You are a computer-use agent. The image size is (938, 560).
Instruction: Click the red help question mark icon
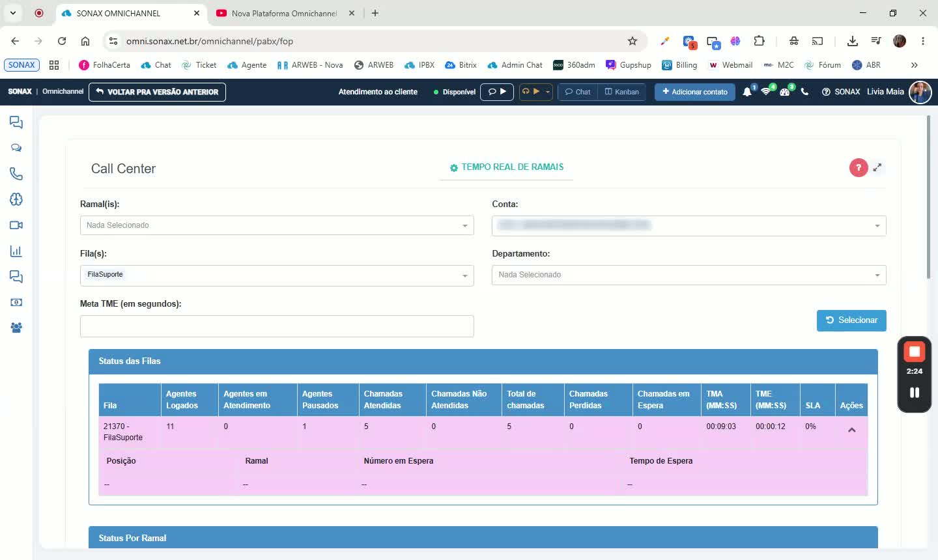pos(859,168)
